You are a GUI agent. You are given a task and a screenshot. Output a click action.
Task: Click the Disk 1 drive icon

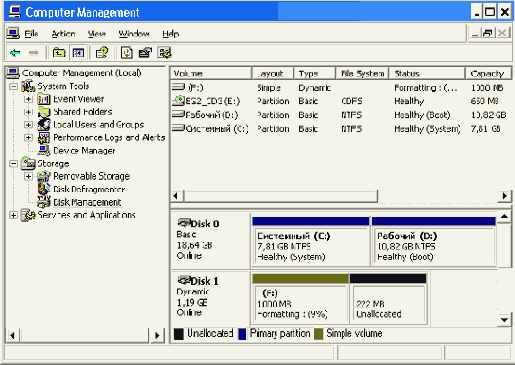click(184, 280)
